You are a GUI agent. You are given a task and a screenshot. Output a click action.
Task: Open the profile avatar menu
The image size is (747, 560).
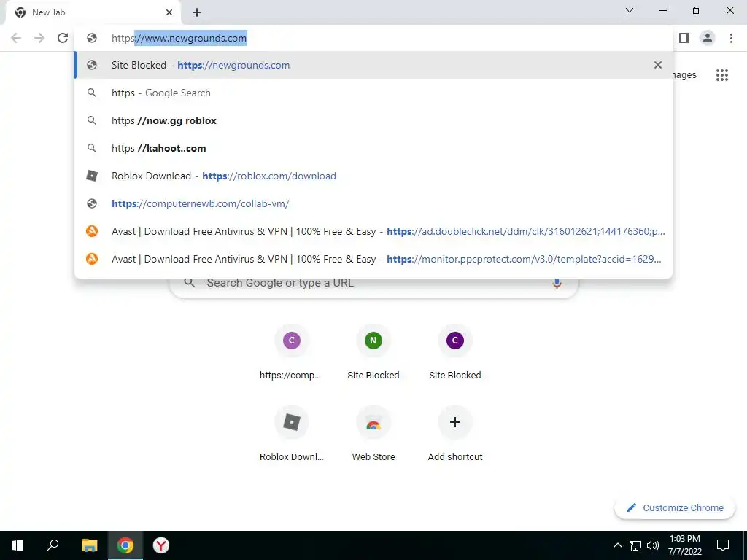708,38
